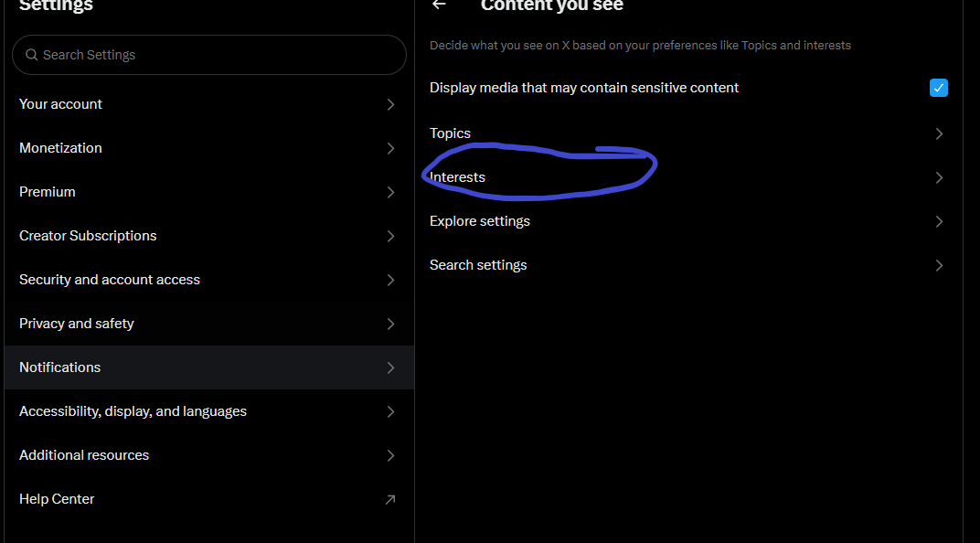Click the magnifier icon in Search Settings
The height and width of the screenshot is (543, 980).
31,55
